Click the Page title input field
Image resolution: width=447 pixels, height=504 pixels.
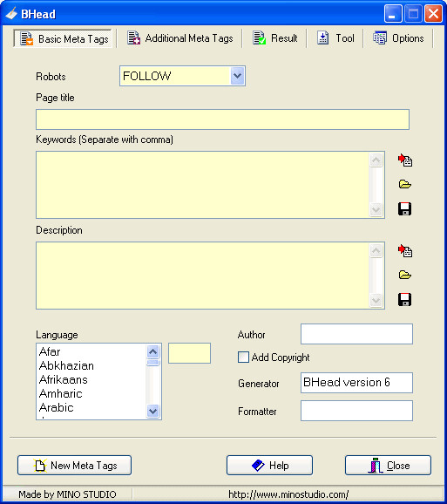click(222, 119)
